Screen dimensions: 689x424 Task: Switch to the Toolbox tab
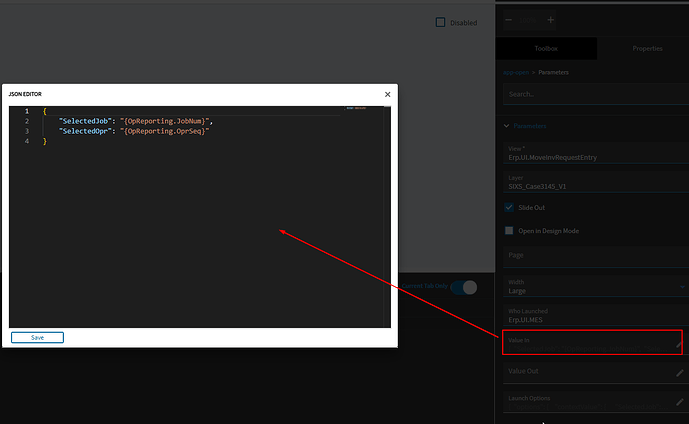546,48
